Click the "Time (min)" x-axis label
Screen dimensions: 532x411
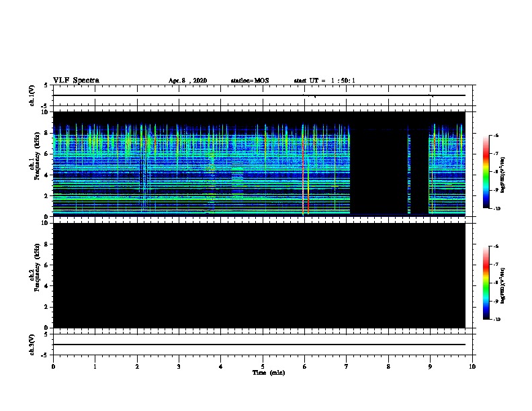[269, 373]
